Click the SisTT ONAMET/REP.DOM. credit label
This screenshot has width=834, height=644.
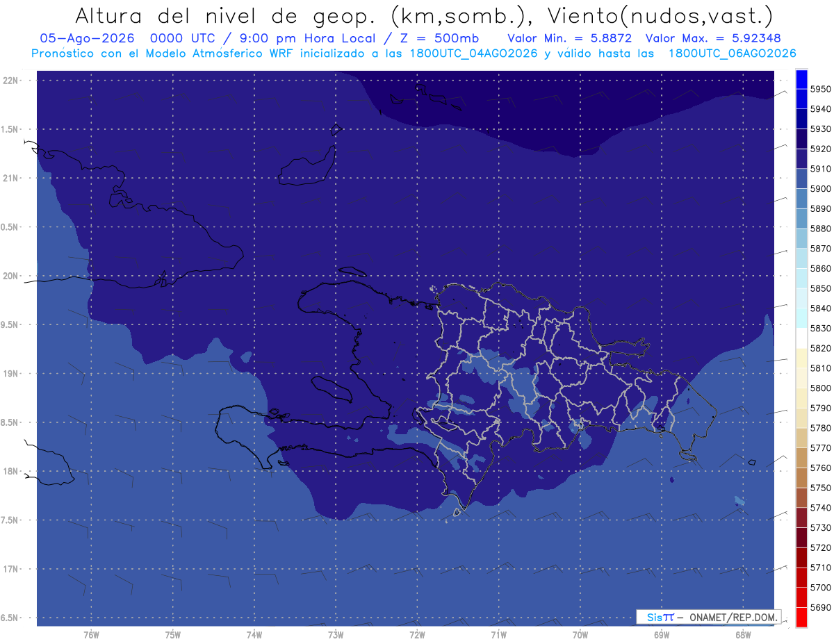point(708,617)
